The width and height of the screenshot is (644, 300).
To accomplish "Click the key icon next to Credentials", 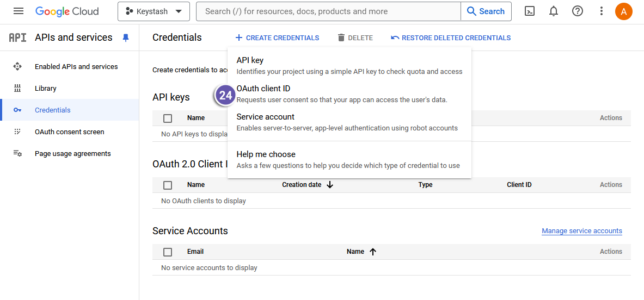I will tap(17, 110).
